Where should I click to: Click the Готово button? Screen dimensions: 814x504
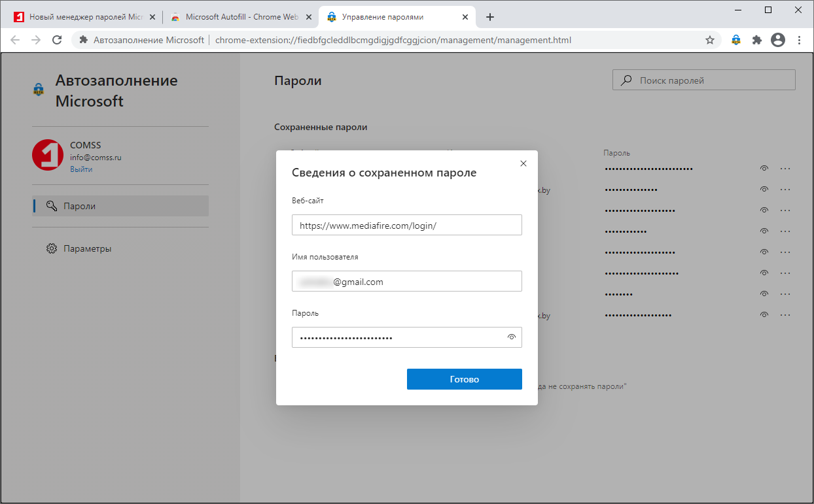tap(464, 379)
